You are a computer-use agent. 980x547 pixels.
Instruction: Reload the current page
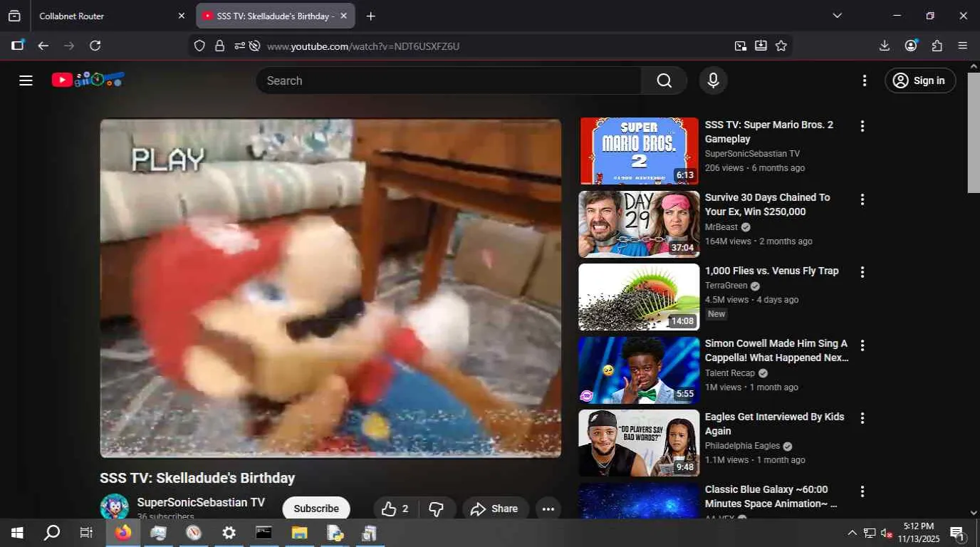[x=95, y=46]
